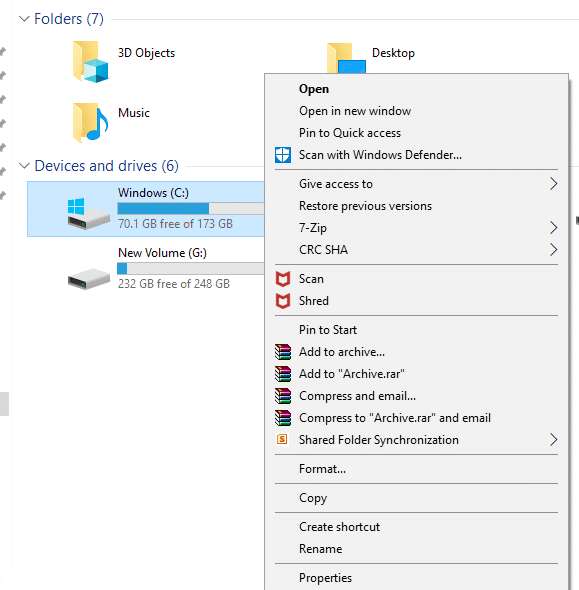This screenshot has height=590, width=579.
Task: Select the McAfee Shred entry
Action: pos(416,301)
